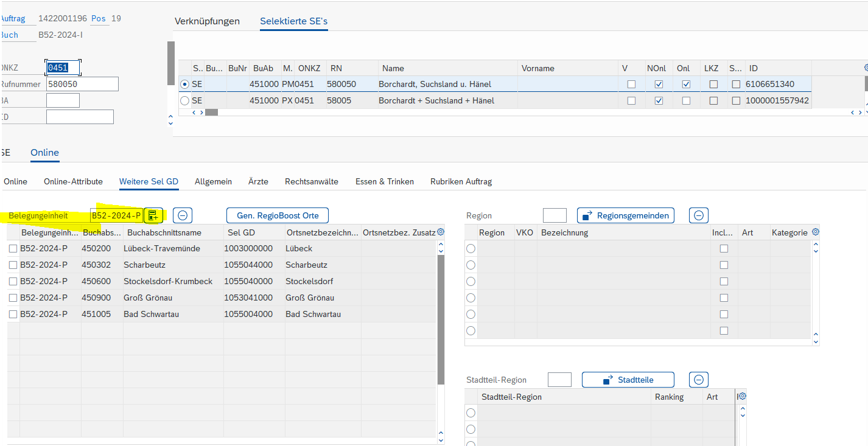Toggle the V checkbox in row with RN 580050

pos(631,84)
